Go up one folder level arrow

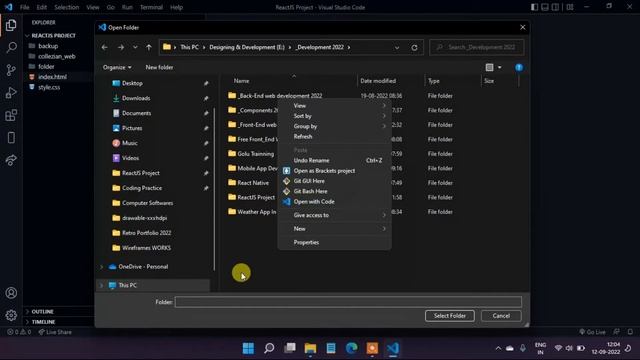(x=149, y=47)
